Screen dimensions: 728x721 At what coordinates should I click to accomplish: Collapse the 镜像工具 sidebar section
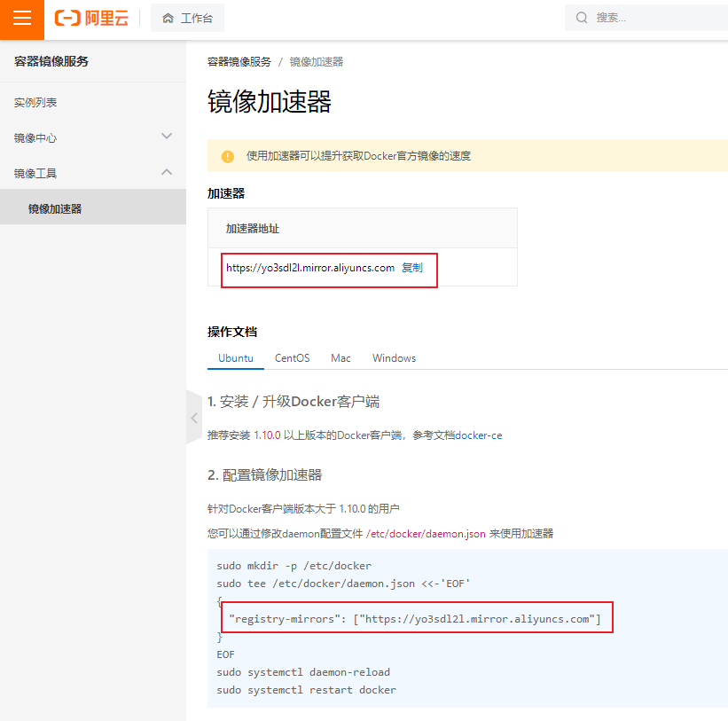(93, 173)
